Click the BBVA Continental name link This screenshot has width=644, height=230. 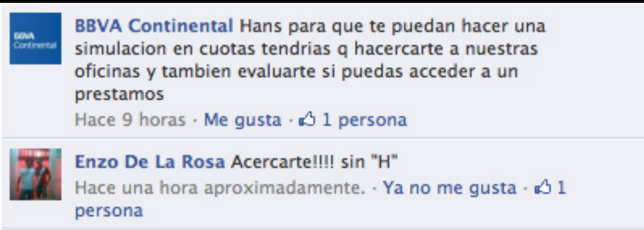[x=154, y=26]
